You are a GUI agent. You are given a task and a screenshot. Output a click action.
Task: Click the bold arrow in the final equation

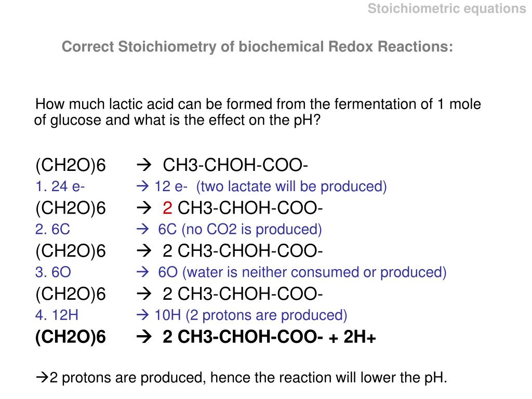tap(144, 337)
